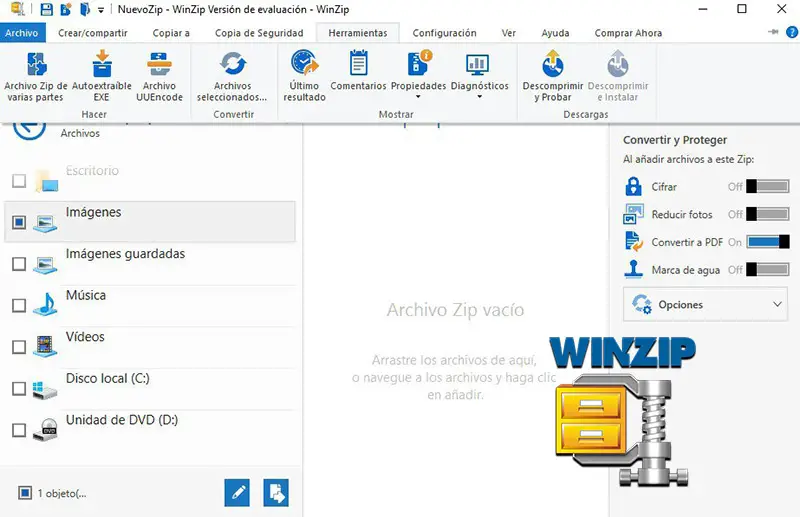Viewport: 800px width, 517px height.
Task: Create Autoextraíble EXE archive
Action: 102,77
